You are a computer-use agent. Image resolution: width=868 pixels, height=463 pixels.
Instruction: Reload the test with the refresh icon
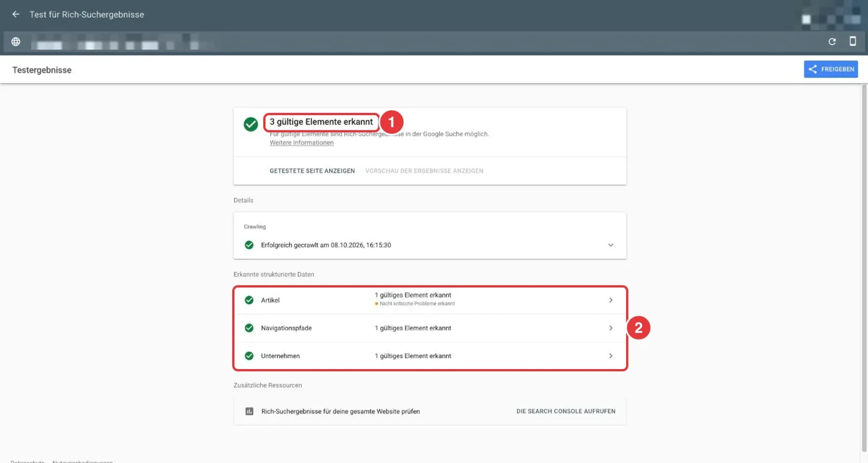pyautogui.click(x=832, y=42)
